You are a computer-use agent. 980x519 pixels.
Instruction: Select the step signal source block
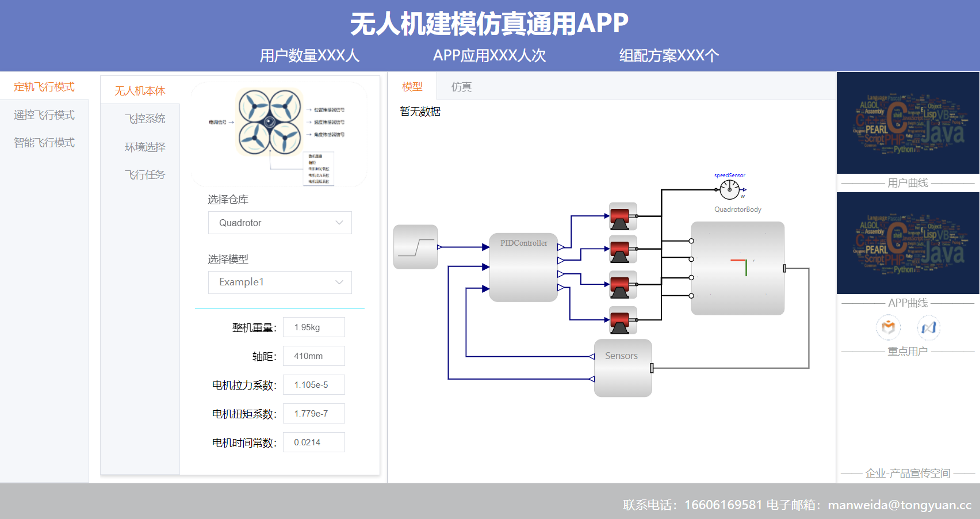click(416, 247)
